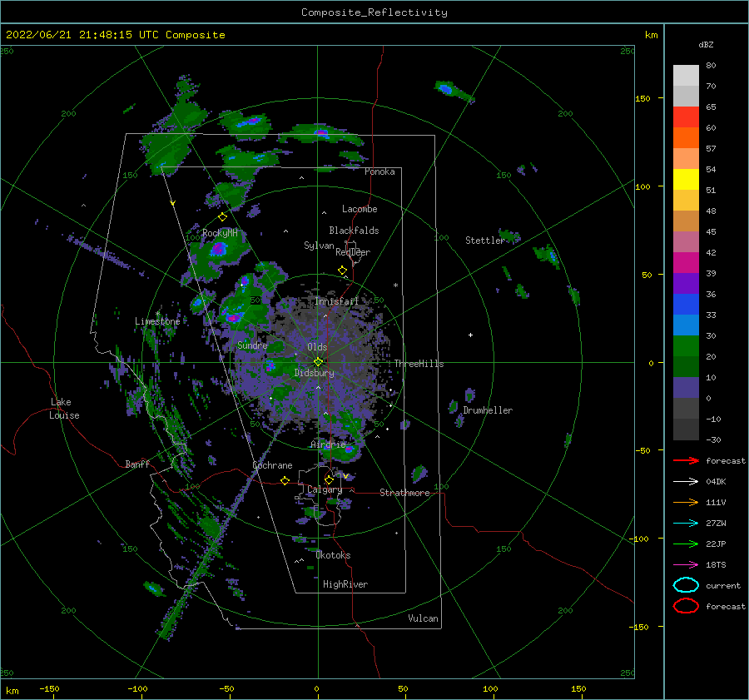The image size is (749, 700).
Task: Click the orange 111V arrow symbol
Action: click(x=686, y=502)
